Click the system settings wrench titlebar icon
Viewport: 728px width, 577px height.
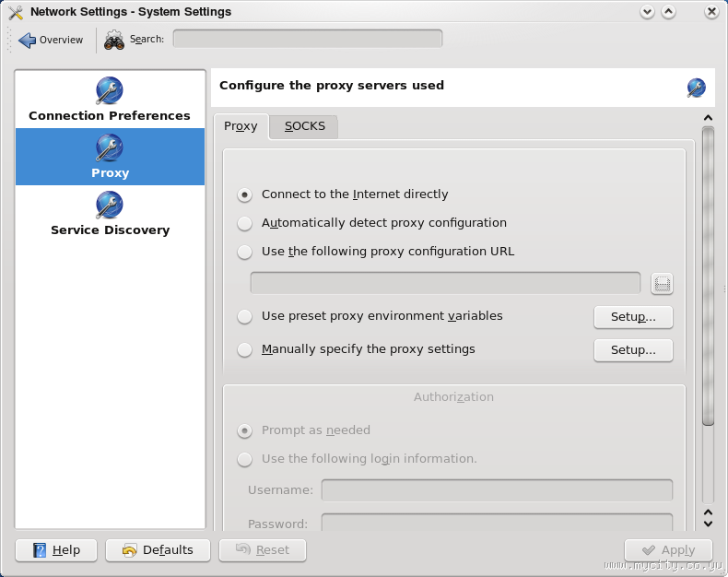point(15,12)
